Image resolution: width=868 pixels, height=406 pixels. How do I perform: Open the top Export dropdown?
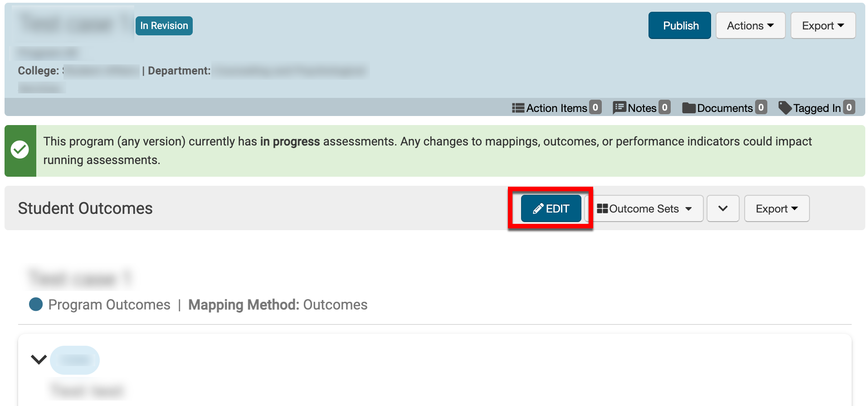[x=823, y=26]
